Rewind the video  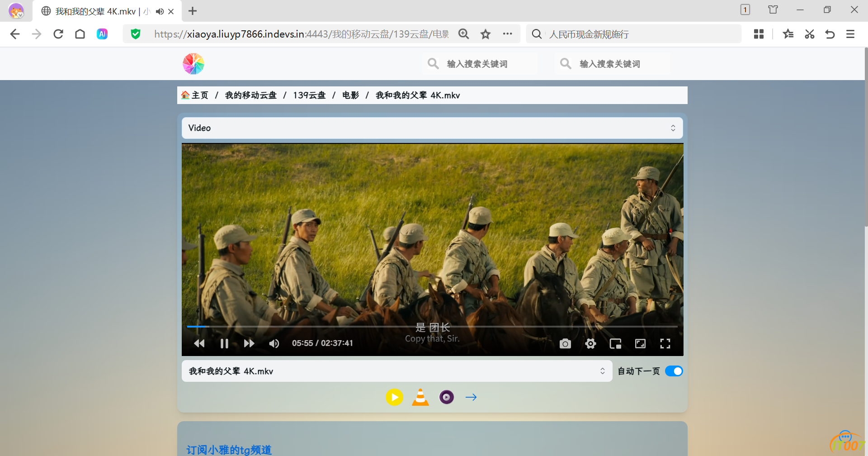[199, 344]
